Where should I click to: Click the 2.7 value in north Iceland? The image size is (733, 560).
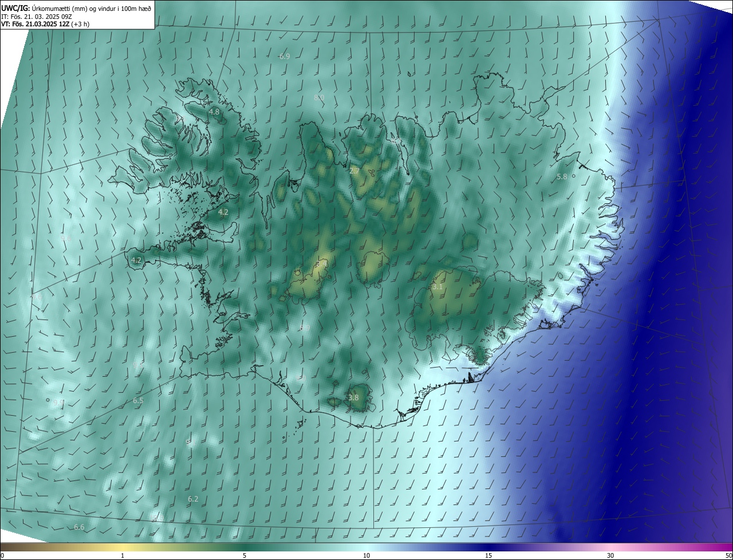[354, 171]
